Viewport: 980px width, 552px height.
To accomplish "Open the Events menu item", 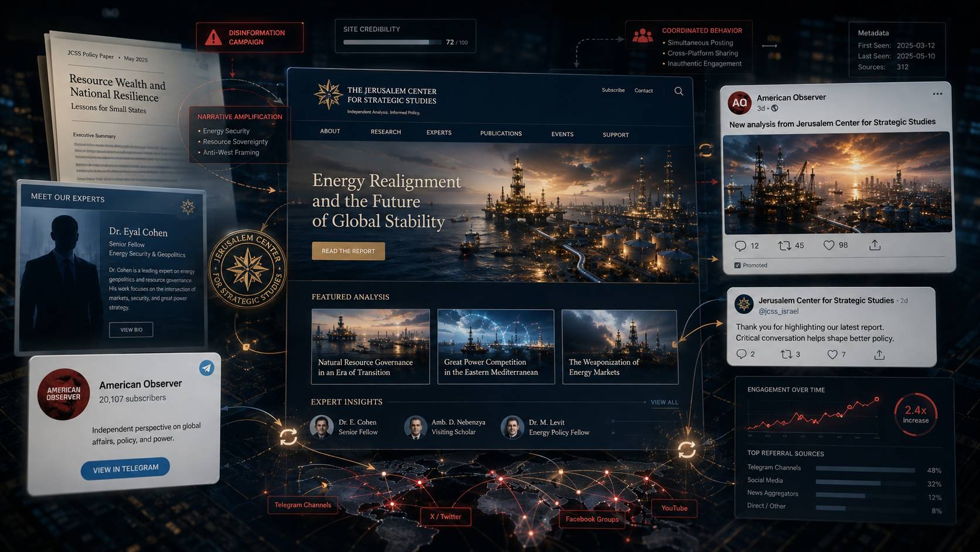I will pyautogui.click(x=563, y=134).
